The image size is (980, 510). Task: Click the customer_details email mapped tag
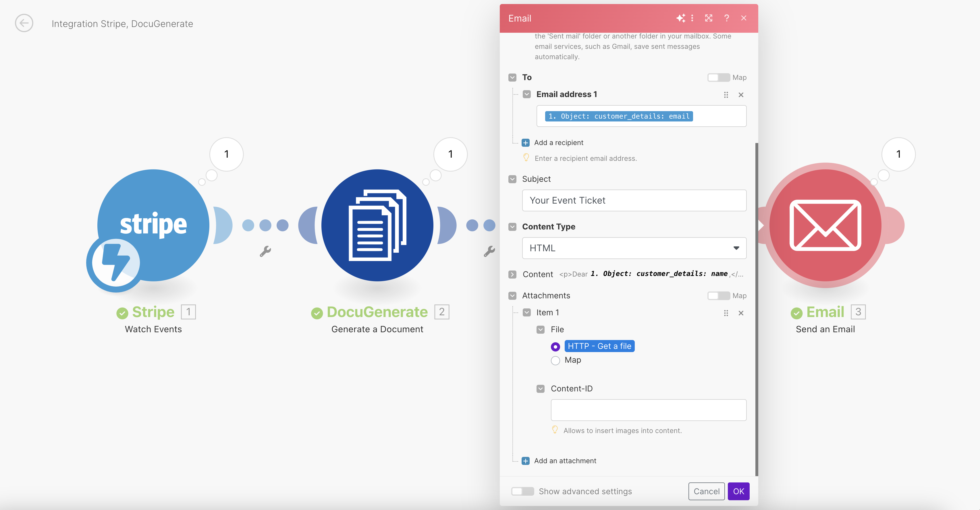[x=619, y=116]
